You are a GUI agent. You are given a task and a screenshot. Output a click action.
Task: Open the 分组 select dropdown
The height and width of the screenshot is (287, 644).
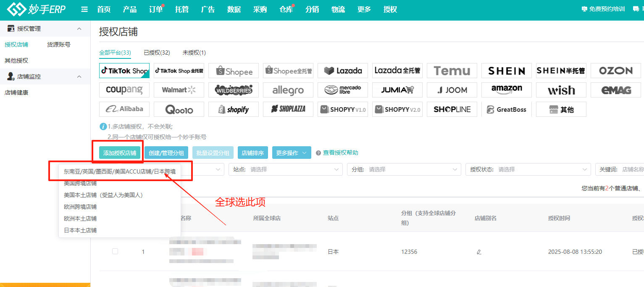click(x=404, y=169)
